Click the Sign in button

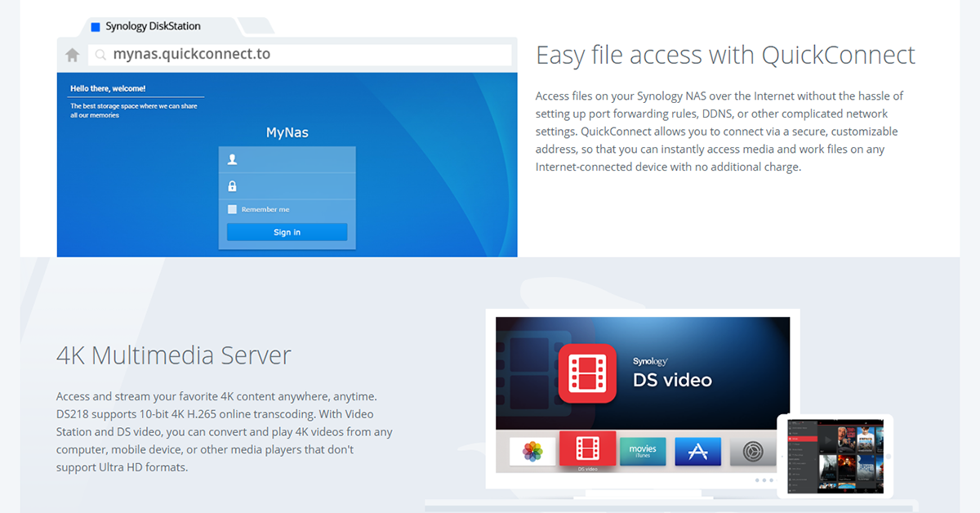pyautogui.click(x=287, y=232)
